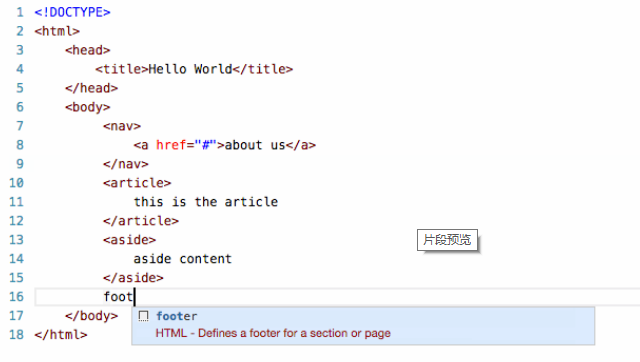Image resolution: width=640 pixels, height=362 pixels.
Task: Click the closing </aside> tag
Action: click(x=133, y=278)
